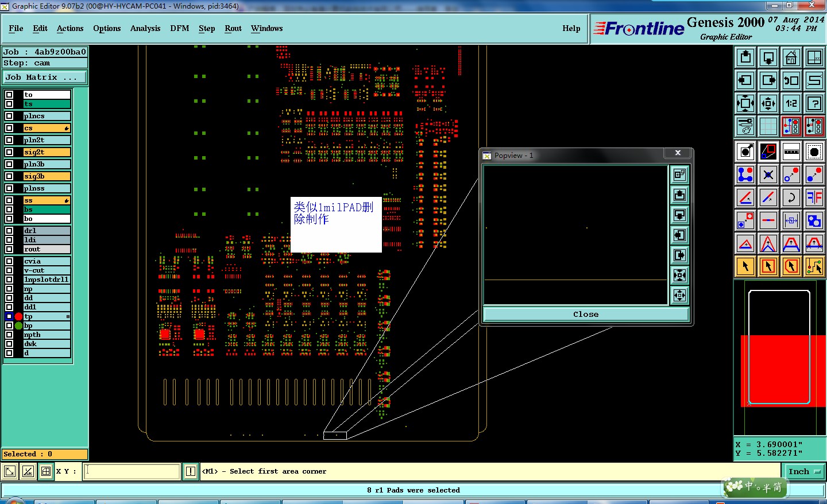This screenshot has height=504, width=827.
Task: Toggle the 'sig3b' layer checkbox
Action: 9,176
